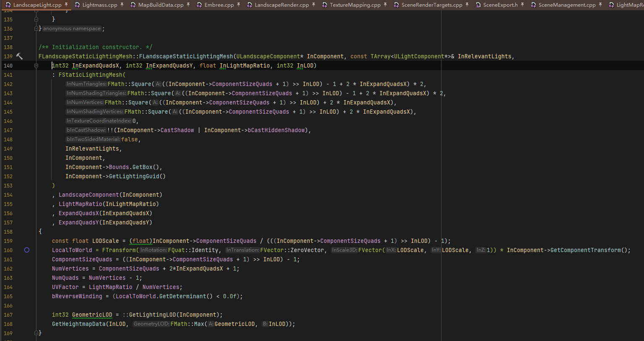644x341 pixels.
Task: Click the hammer gutter icon at line 139
Action: [19, 56]
